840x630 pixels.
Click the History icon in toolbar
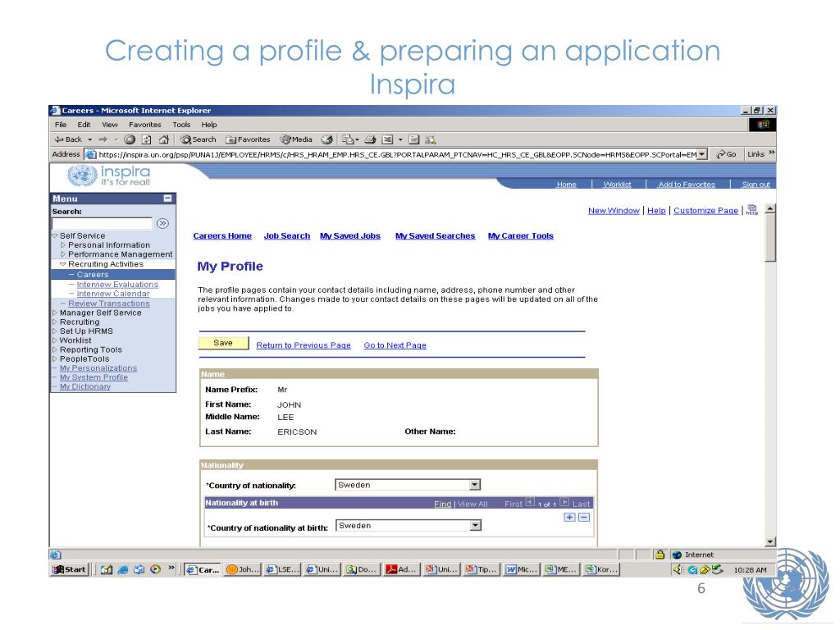click(326, 139)
